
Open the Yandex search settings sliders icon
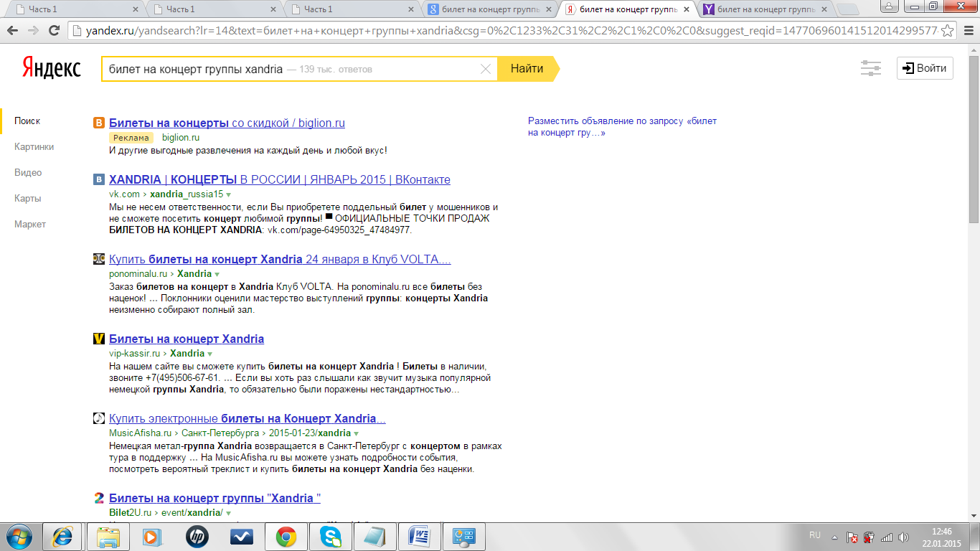(x=870, y=69)
